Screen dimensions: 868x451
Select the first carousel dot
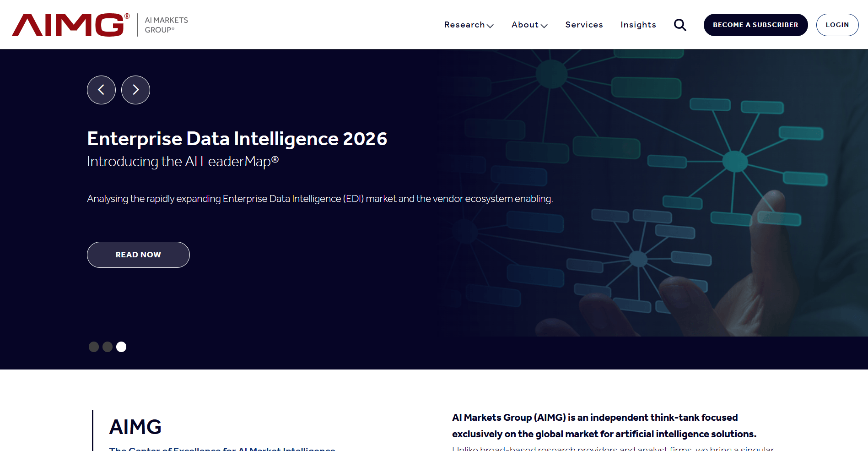[x=94, y=347]
